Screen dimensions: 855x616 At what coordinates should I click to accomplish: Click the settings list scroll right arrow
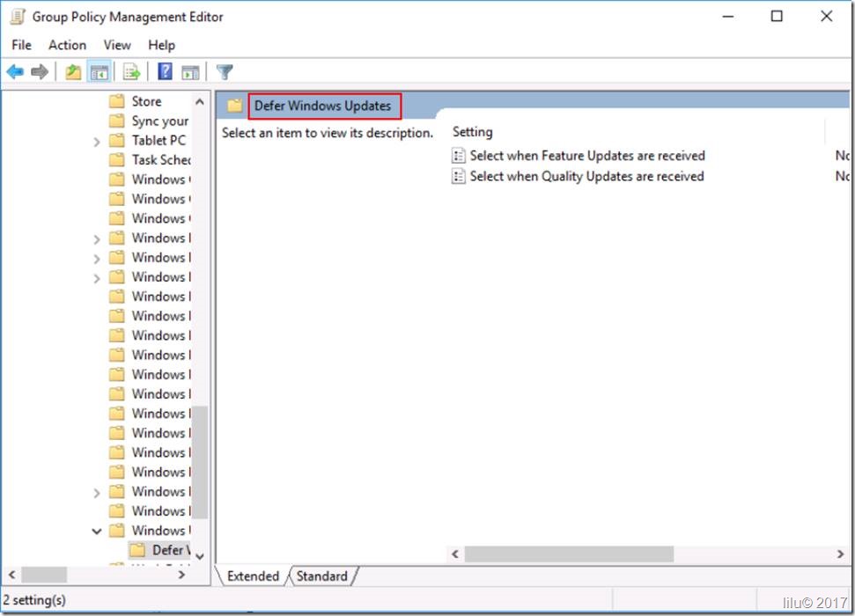coord(840,554)
